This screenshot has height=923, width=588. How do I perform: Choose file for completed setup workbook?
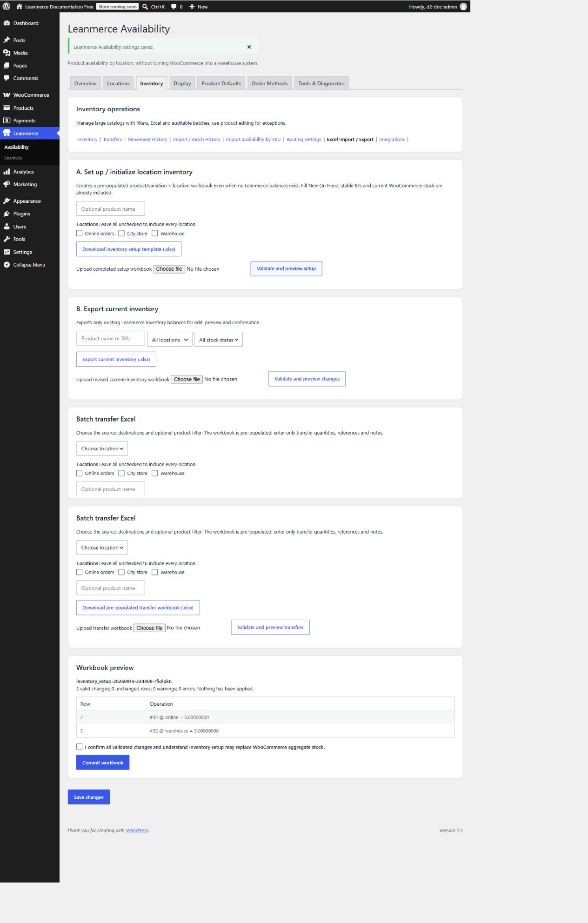[169, 269]
